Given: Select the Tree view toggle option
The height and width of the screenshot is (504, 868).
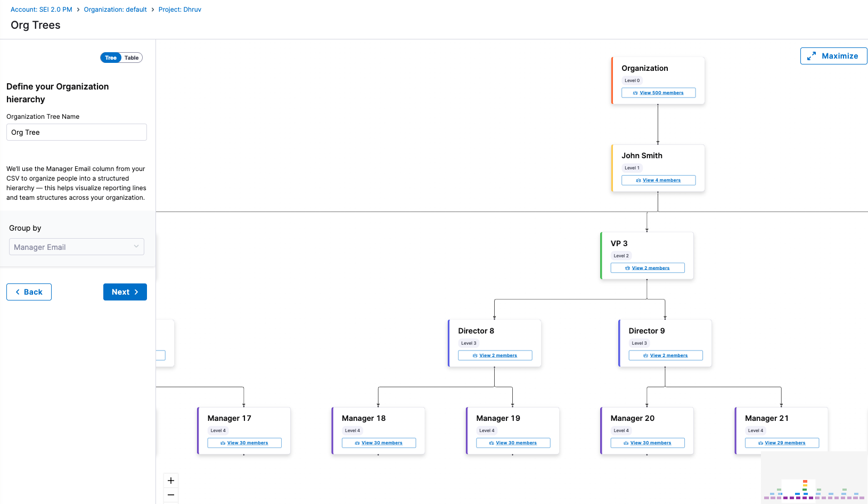Looking at the screenshot, I should pyautogui.click(x=111, y=58).
